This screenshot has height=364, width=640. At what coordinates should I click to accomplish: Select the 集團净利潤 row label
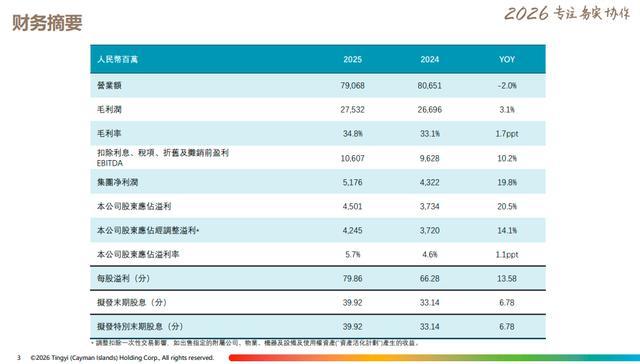coord(118,182)
